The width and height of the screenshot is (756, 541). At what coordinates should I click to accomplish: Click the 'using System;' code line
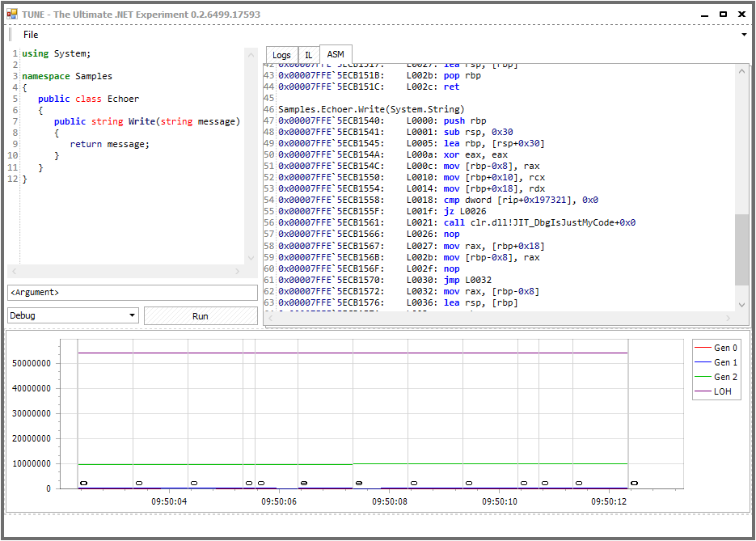pos(56,53)
